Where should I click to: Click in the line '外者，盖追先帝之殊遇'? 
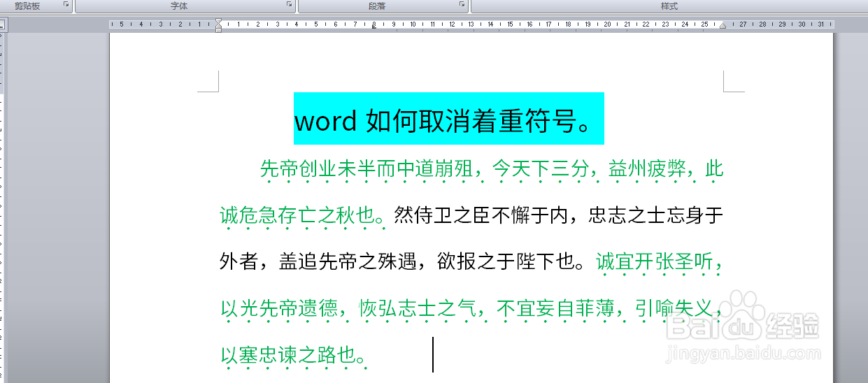[x=319, y=262]
